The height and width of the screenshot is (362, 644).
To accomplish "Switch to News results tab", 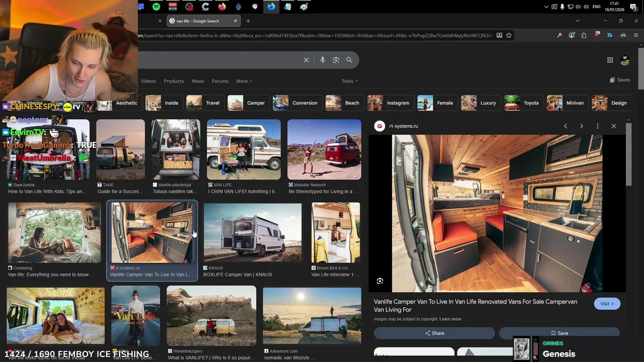I will tap(198, 81).
